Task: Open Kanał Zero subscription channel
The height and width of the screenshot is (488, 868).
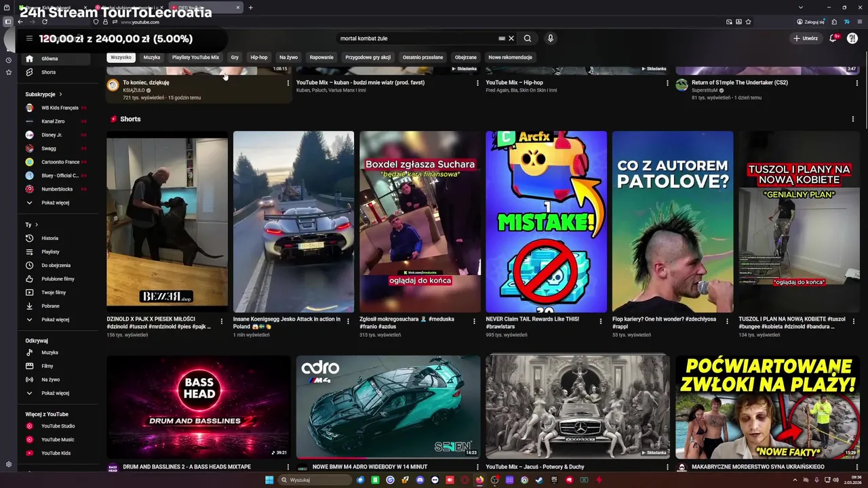Action: (57, 121)
